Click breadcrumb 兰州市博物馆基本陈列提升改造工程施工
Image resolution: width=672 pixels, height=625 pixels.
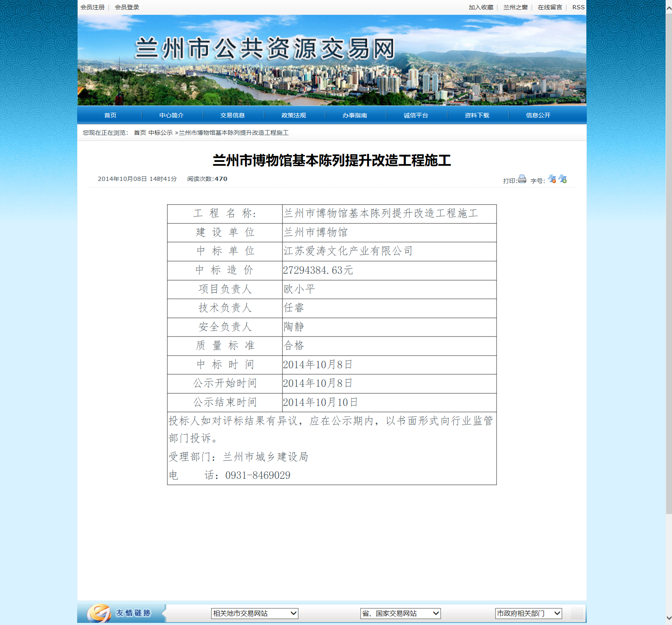point(234,133)
